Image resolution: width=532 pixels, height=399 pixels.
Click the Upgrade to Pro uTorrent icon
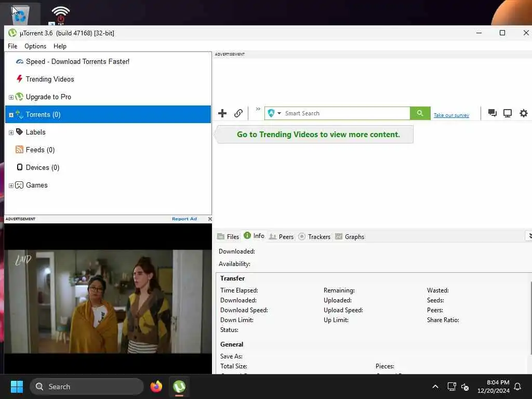19,97
